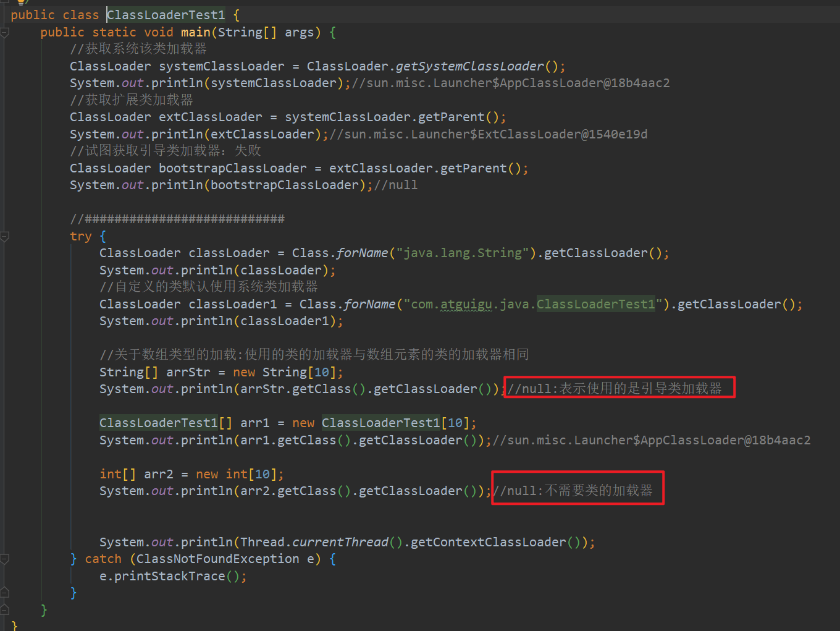Collapse the try block fold marker
Viewport: 840px width, 631px height.
pos(4,236)
